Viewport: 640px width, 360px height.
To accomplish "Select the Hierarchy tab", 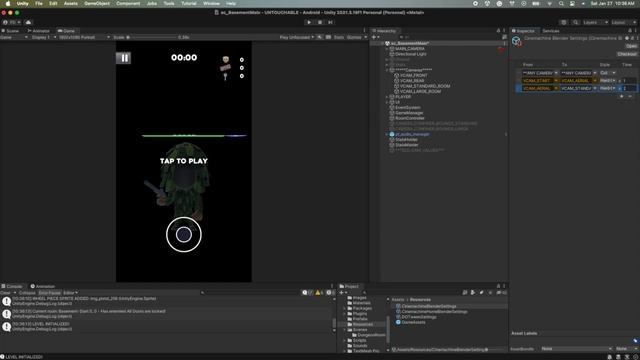I will click(x=384, y=31).
